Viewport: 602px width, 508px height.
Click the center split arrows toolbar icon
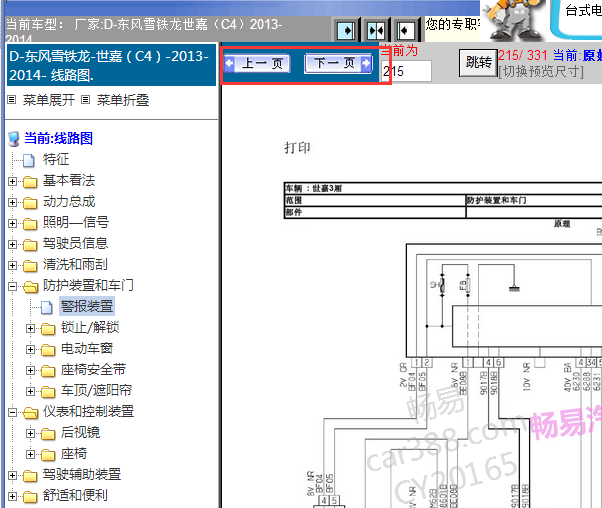click(x=375, y=30)
